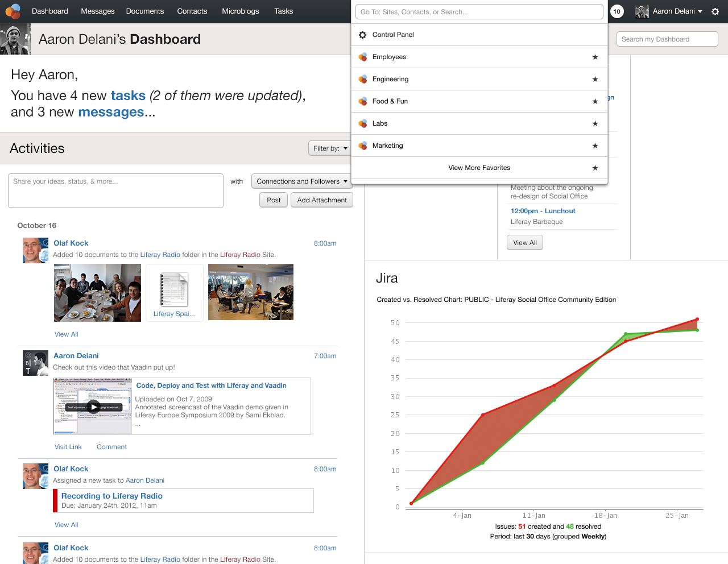The width and height of the screenshot is (728, 564).
Task: Click the Employees site icon
Action: click(362, 57)
